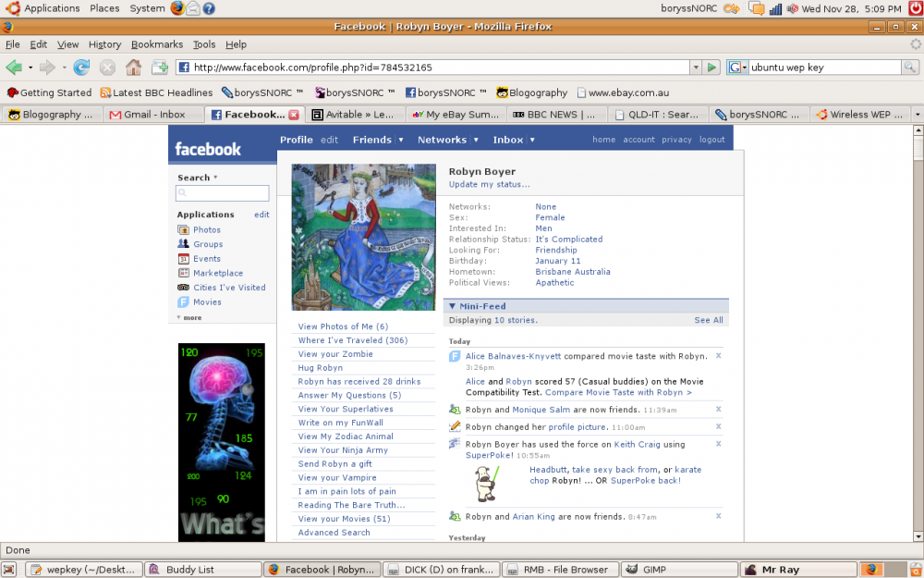924x578 pixels.
Task: Click the Update my status link
Action: point(489,184)
